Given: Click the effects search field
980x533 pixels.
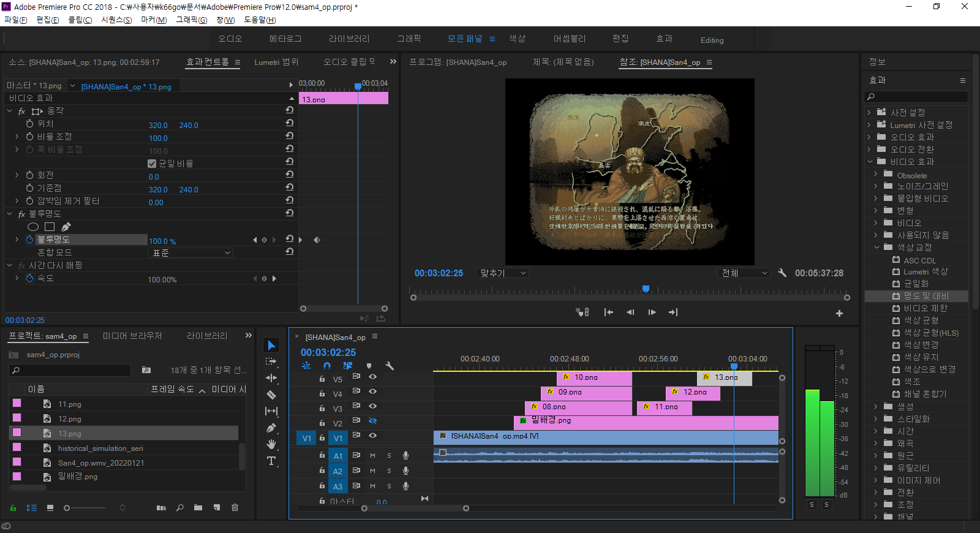Looking at the screenshot, I should pos(916,97).
